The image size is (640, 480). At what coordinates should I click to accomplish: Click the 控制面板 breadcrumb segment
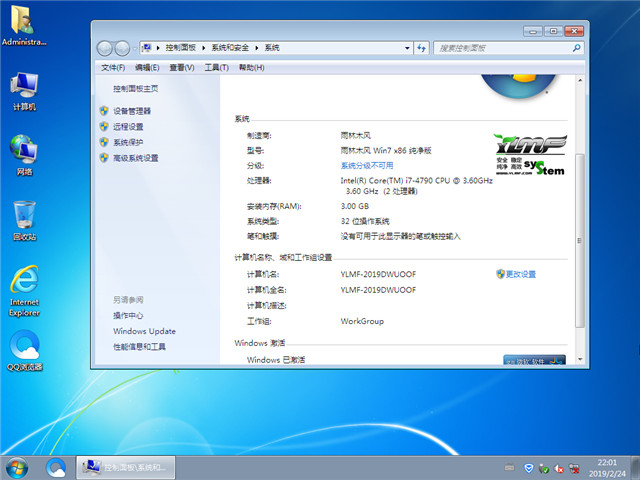(x=180, y=48)
